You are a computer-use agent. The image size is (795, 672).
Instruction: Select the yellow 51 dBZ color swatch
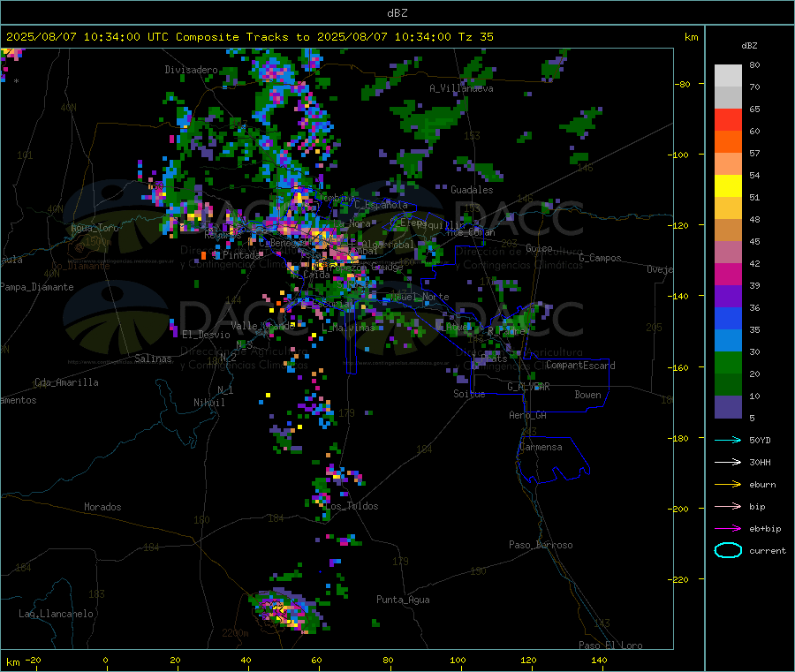728,186
